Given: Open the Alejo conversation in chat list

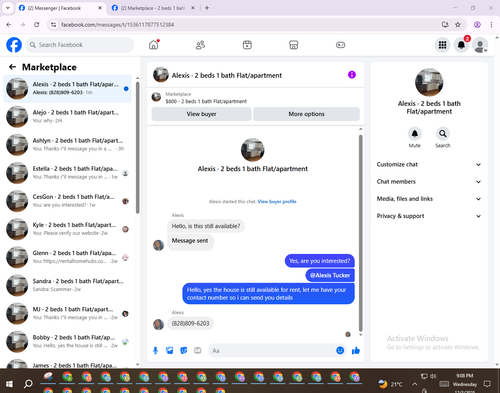Looking at the screenshot, I should (x=68, y=116).
